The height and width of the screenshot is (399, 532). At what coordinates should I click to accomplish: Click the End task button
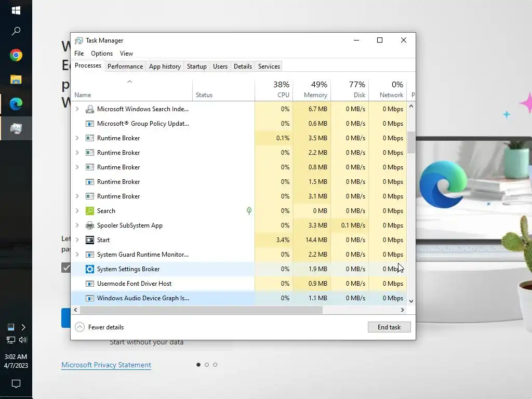point(389,327)
